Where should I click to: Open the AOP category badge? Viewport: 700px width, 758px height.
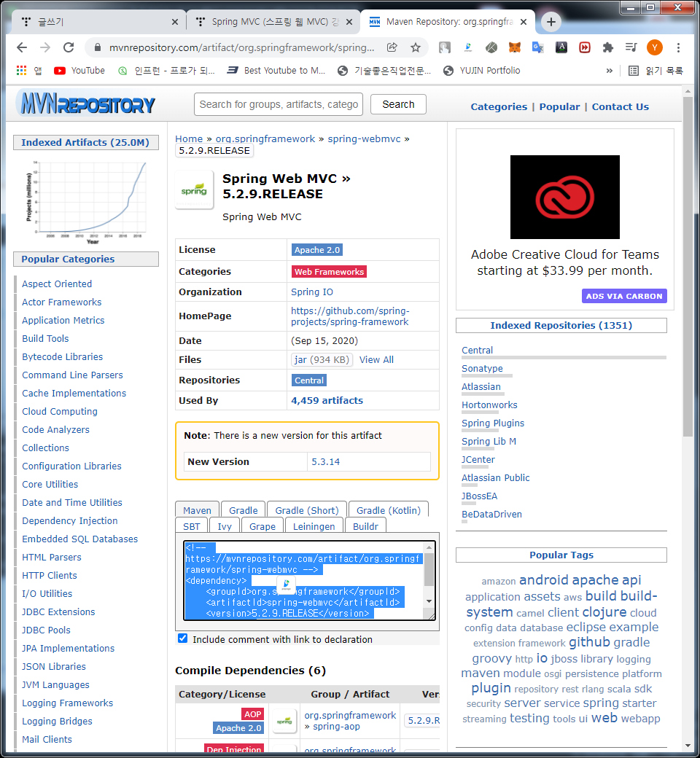(252, 714)
